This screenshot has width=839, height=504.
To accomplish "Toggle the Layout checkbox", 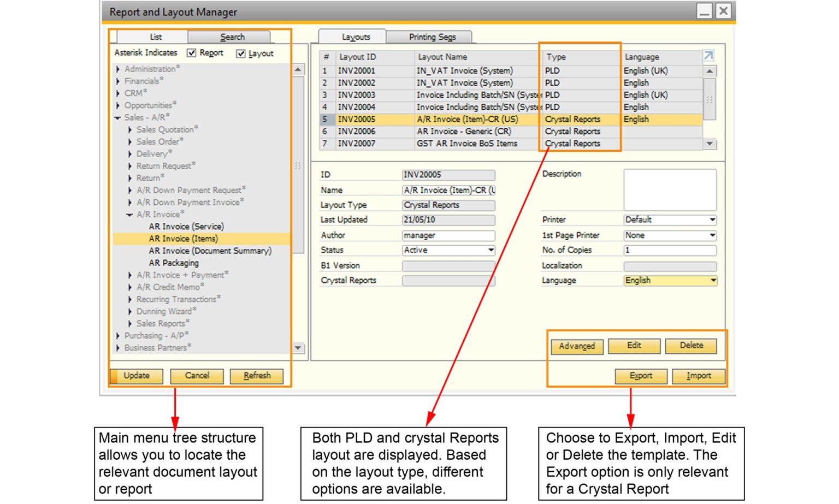I will [240, 54].
